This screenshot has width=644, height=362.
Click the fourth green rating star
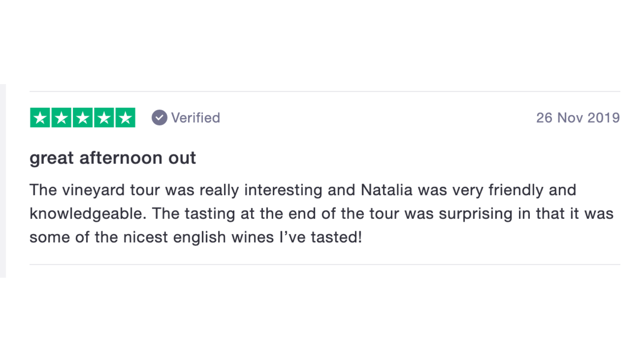pos(104,118)
